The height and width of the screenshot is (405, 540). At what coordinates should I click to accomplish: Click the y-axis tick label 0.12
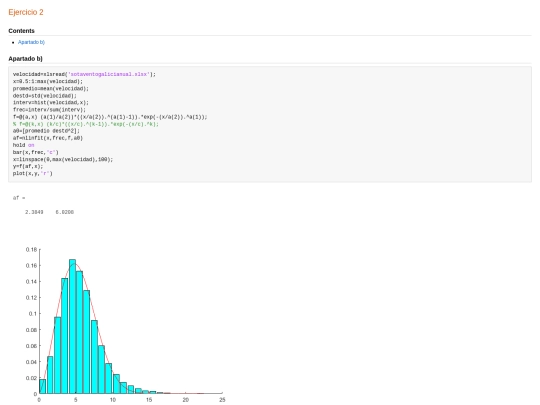(31, 298)
